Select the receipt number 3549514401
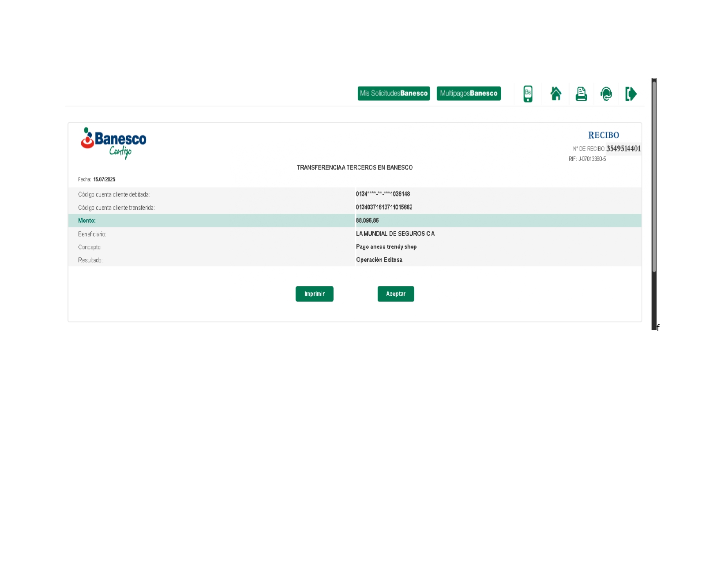 (623, 149)
